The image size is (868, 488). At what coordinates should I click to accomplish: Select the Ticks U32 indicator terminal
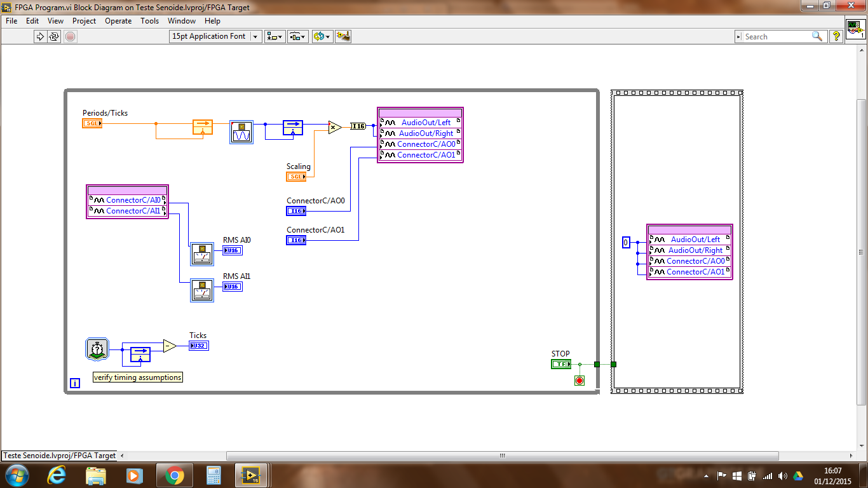tap(199, 346)
